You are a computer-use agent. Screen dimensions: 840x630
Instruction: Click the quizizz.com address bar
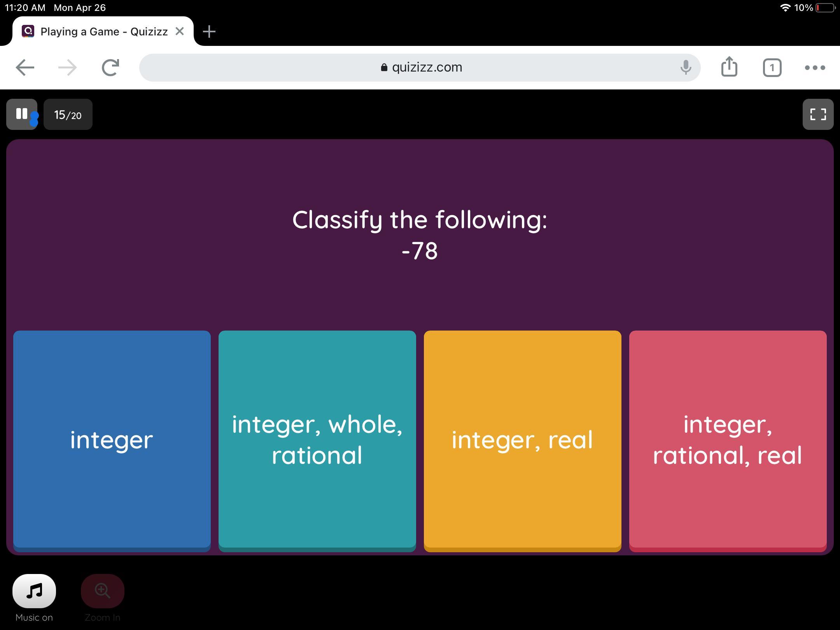click(420, 68)
